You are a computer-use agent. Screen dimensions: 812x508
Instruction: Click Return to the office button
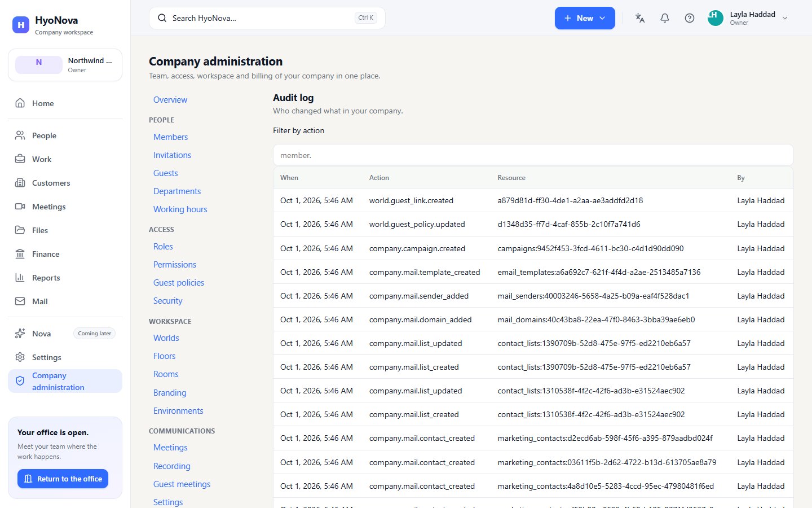click(x=63, y=479)
